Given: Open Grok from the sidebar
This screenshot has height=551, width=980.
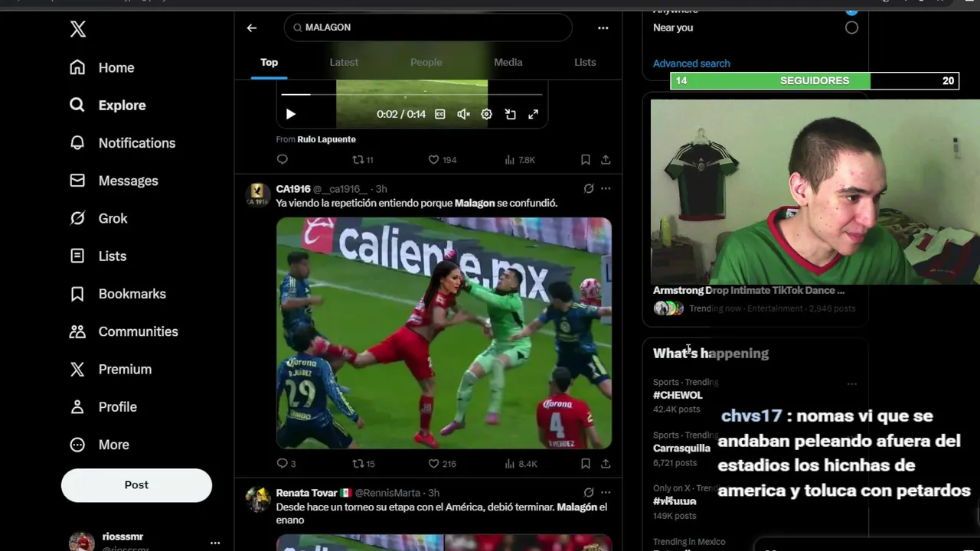Looking at the screenshot, I should pos(98,218).
